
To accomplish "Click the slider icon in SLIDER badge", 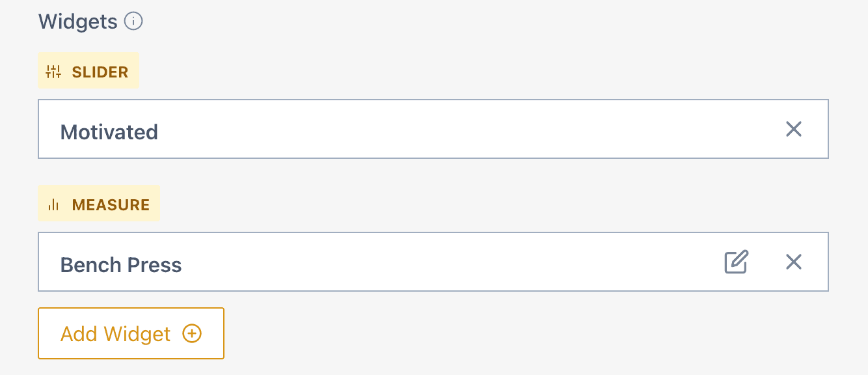I will (53, 72).
